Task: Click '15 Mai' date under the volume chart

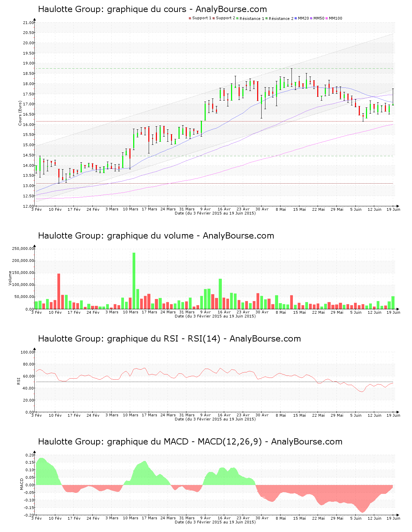Action: [x=299, y=312]
